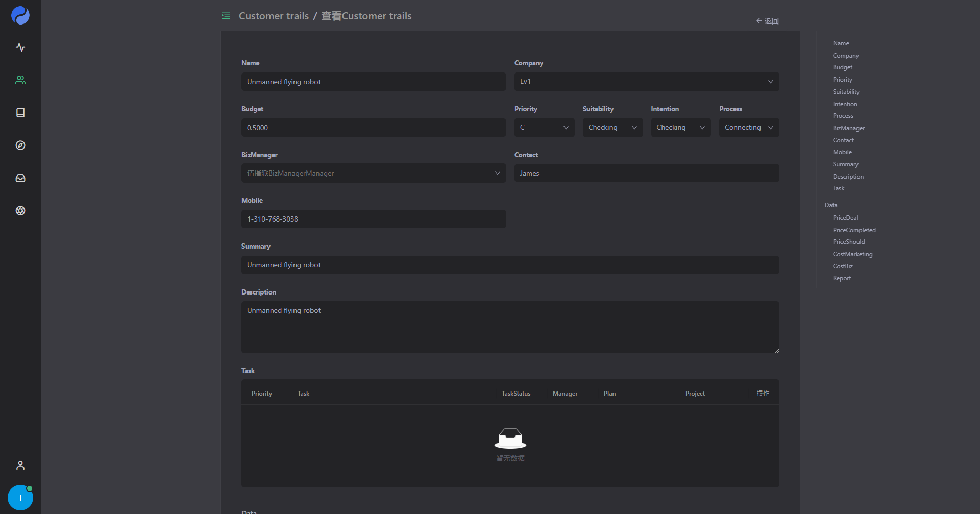Select the customers people icon in sidebar
Viewport: 980px width, 514px height.
coord(20,80)
